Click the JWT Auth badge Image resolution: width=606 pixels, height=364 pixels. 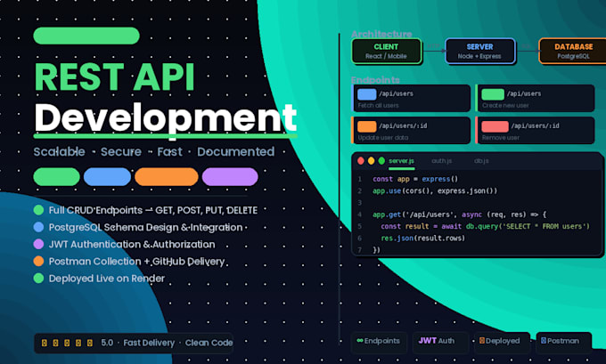pyautogui.click(x=440, y=342)
